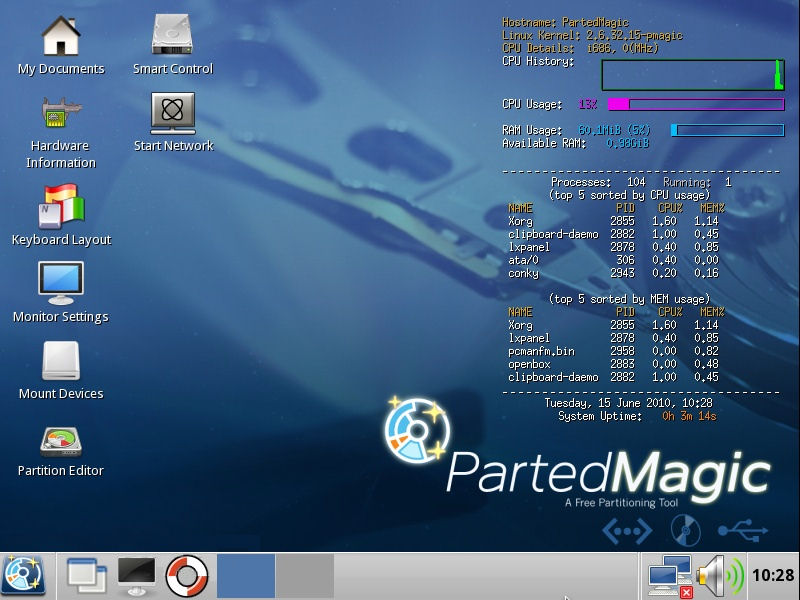Click the show desktop windows icon in taskbar
The image size is (800, 600).
coord(86,576)
